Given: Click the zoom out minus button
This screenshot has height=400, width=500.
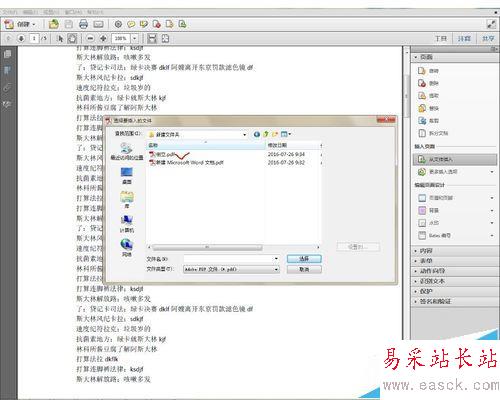Looking at the screenshot, I should [90, 39].
